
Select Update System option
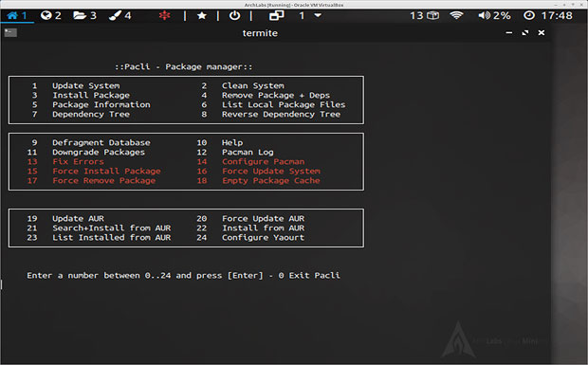86,86
